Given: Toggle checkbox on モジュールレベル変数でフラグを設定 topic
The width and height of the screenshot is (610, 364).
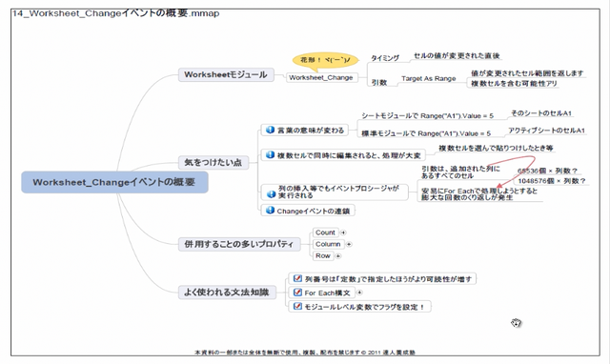Looking at the screenshot, I should click(297, 306).
